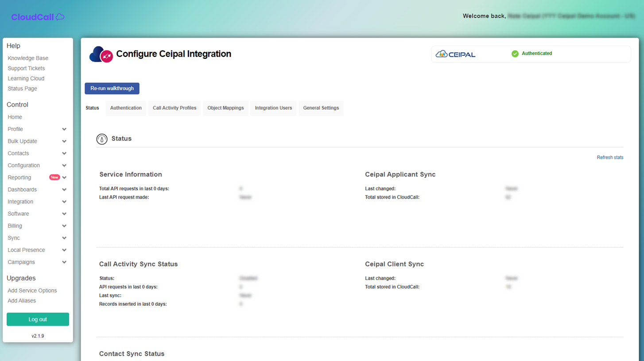Click the Authenticated status text
Screen dimensions: 644x361
point(537,54)
